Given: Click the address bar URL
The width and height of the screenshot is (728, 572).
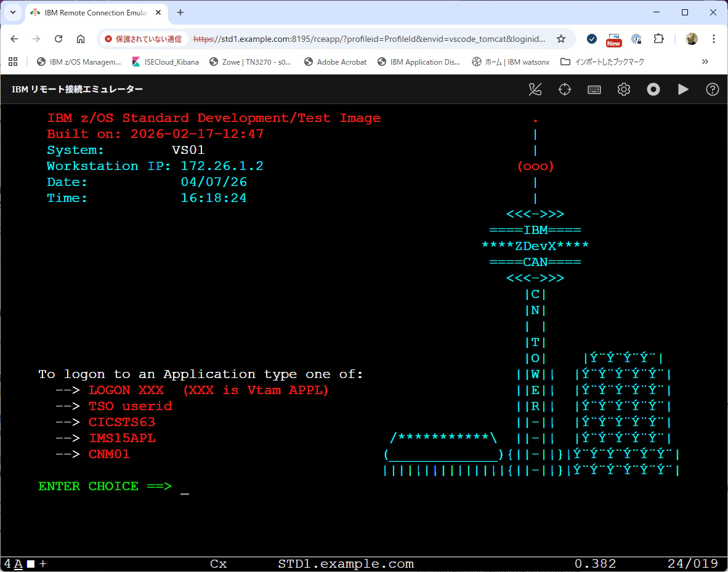Looking at the screenshot, I should click(369, 39).
